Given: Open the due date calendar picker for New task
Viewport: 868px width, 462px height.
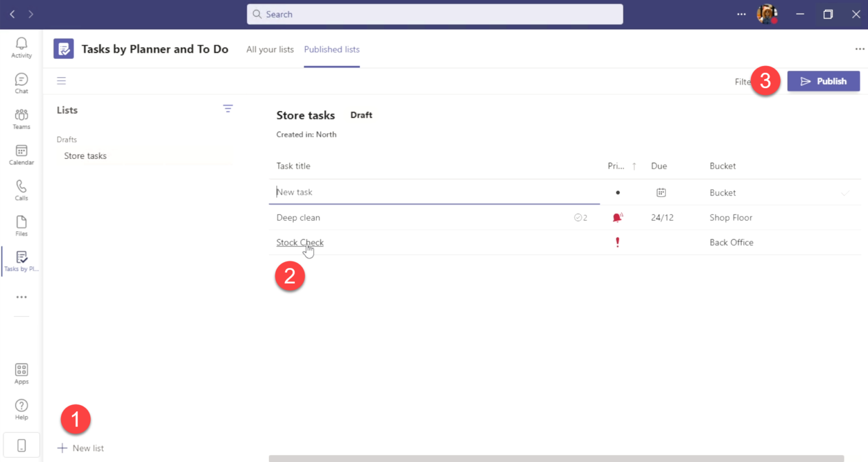Looking at the screenshot, I should click(661, 192).
